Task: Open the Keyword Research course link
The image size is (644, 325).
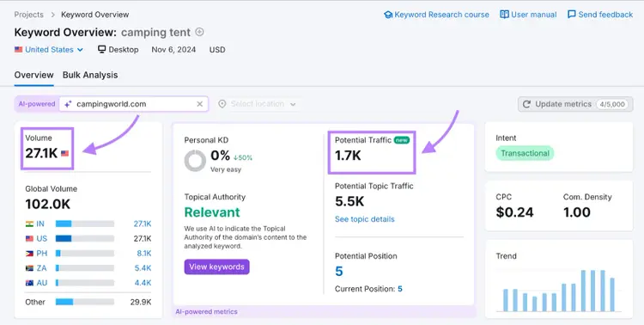Action: point(441,15)
